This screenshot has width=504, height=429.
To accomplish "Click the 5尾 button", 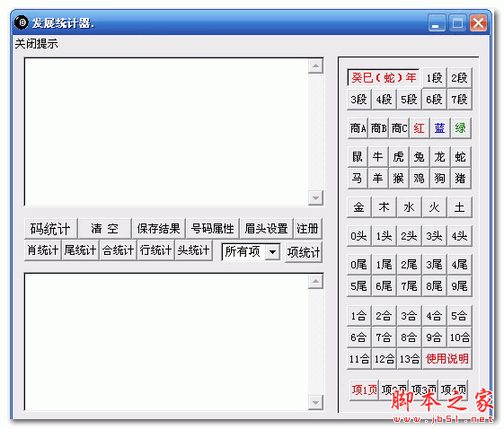I will tap(359, 285).
